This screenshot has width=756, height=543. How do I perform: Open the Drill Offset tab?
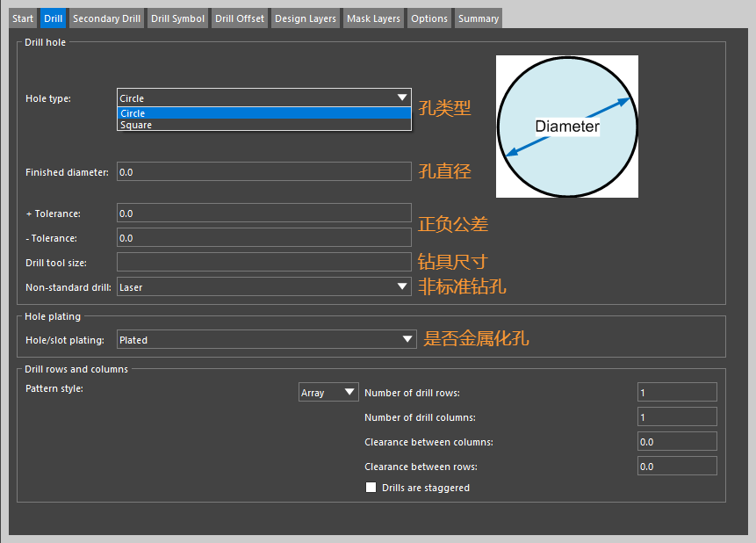[239, 18]
